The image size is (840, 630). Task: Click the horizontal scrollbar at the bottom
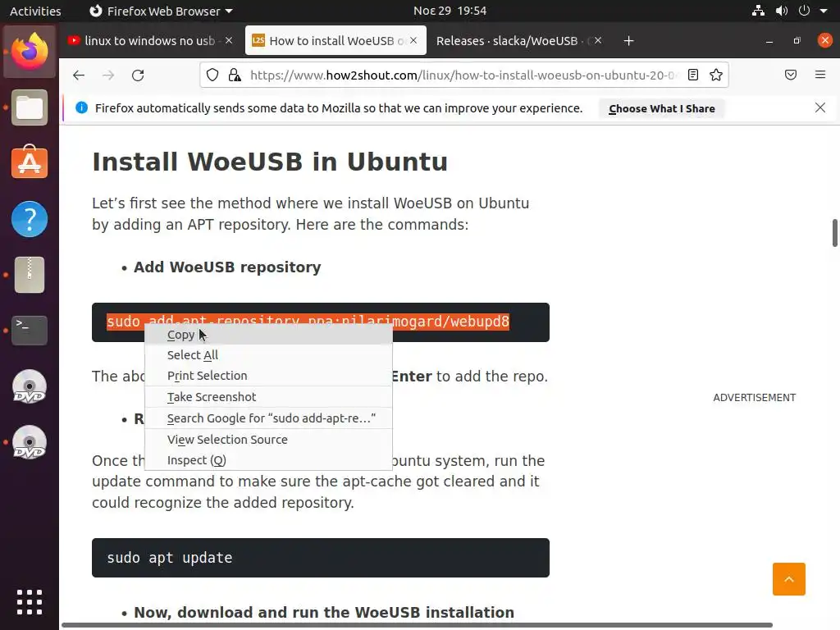click(417, 625)
